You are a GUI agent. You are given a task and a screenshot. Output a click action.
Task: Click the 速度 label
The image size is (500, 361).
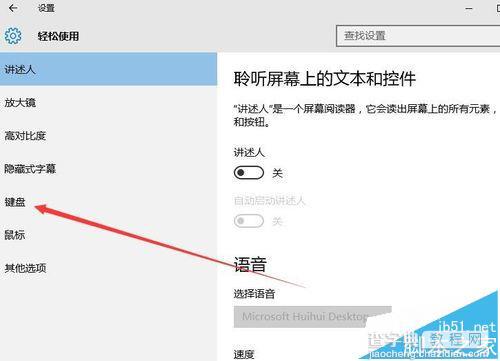(x=244, y=354)
